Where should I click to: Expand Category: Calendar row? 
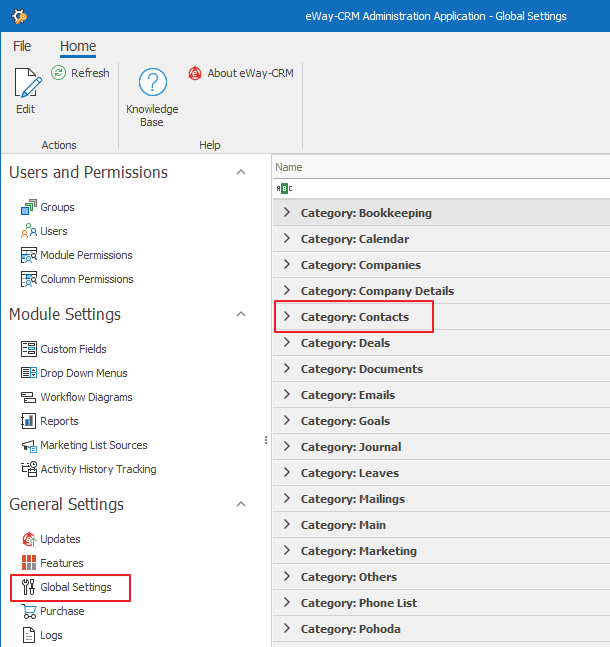[x=287, y=238]
